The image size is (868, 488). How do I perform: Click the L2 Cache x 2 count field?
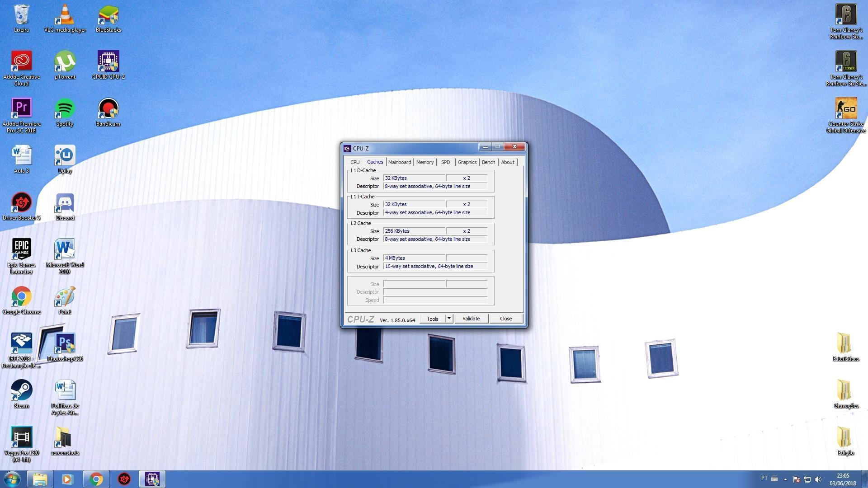point(467,231)
